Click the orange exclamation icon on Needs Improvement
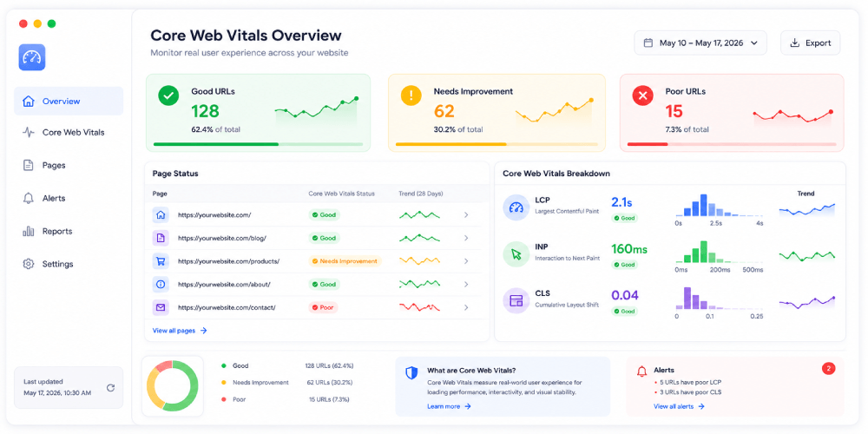This screenshot has height=434, width=868. 411,95
